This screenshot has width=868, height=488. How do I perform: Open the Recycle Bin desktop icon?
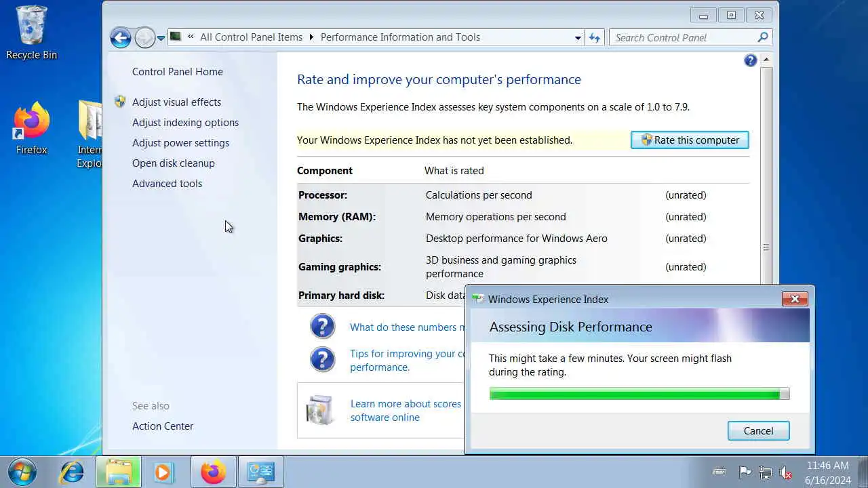(31, 33)
